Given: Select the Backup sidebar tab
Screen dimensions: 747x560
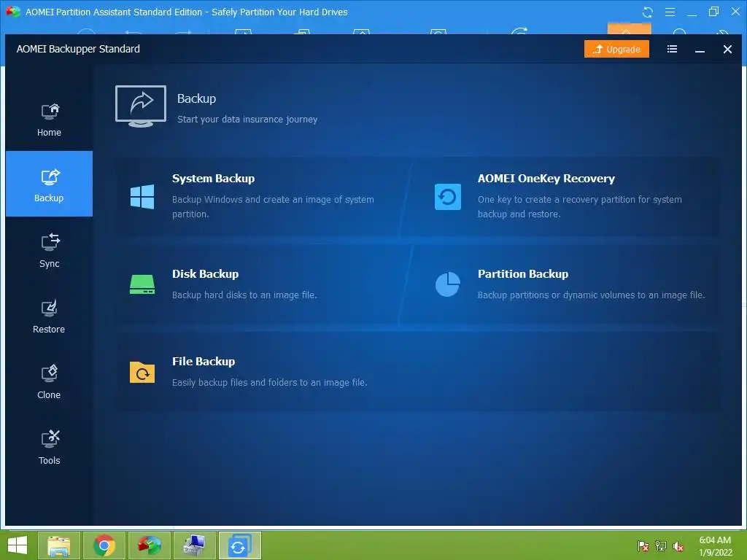Looking at the screenshot, I should 49,184.
